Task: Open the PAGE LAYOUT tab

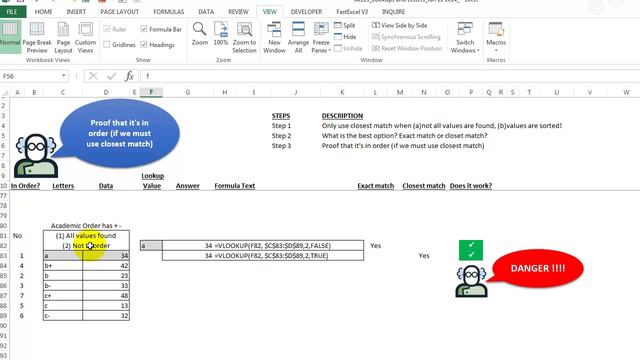Action: (x=119, y=12)
